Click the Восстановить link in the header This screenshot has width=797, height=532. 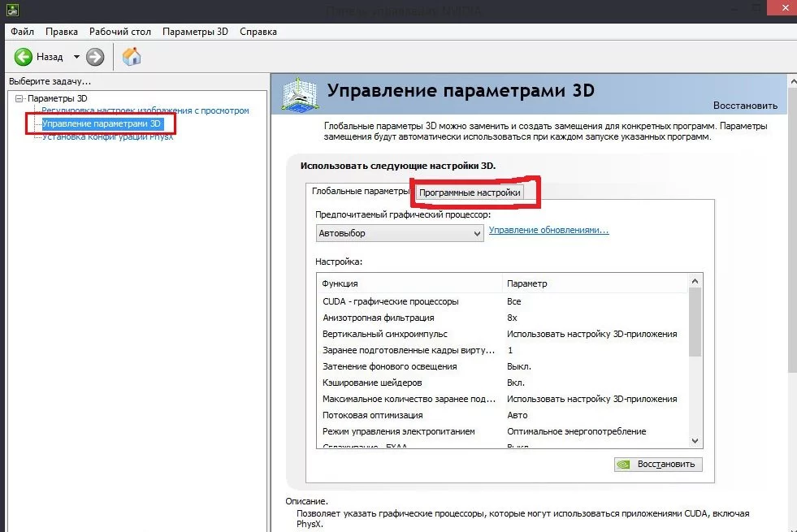[x=745, y=106]
